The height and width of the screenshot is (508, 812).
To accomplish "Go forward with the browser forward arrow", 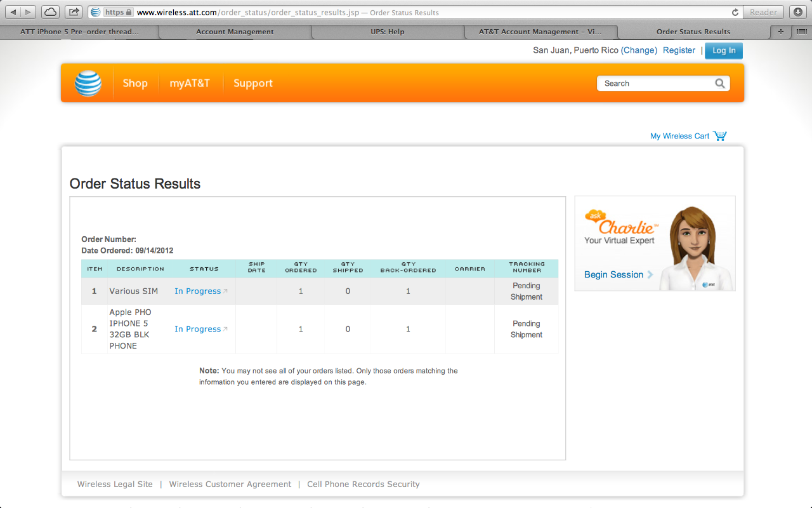I will (x=29, y=12).
